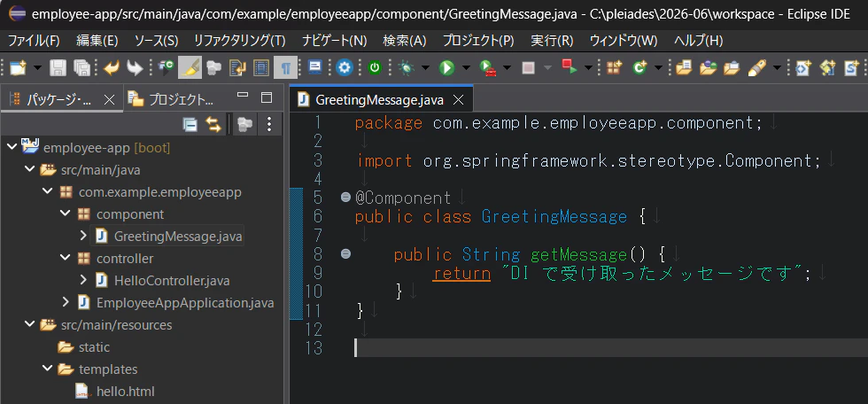Screen dimensions: 868x404
Task: Open the 編集(E) menu
Action: pyautogui.click(x=97, y=41)
